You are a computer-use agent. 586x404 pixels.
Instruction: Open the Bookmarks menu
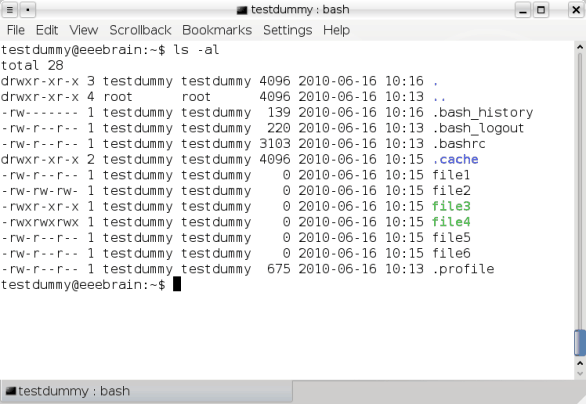[217, 30]
